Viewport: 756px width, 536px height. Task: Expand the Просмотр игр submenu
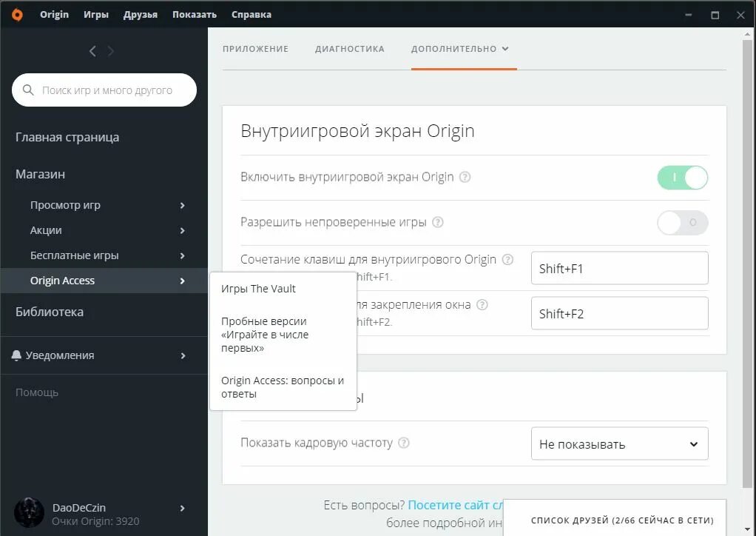click(182, 206)
